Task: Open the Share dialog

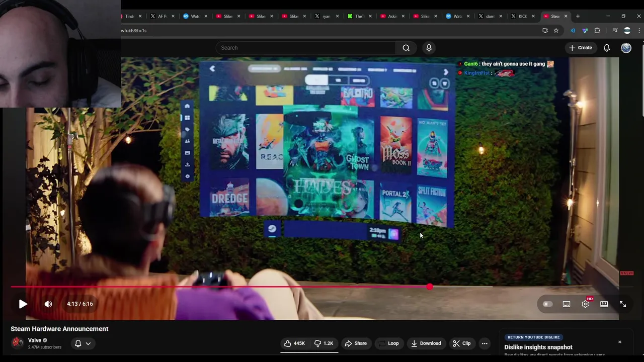Action: [356, 343]
